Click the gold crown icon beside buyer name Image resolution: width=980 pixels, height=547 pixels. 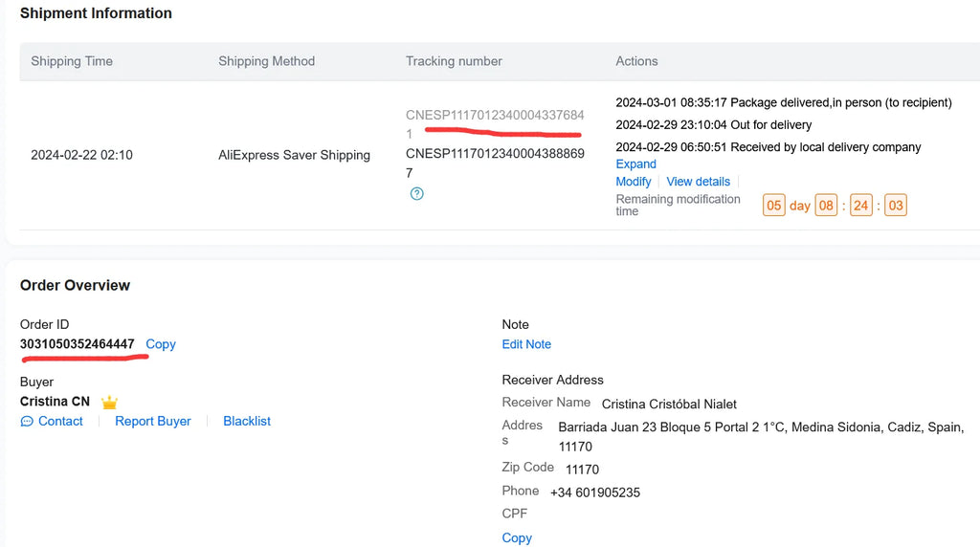pyautogui.click(x=109, y=403)
